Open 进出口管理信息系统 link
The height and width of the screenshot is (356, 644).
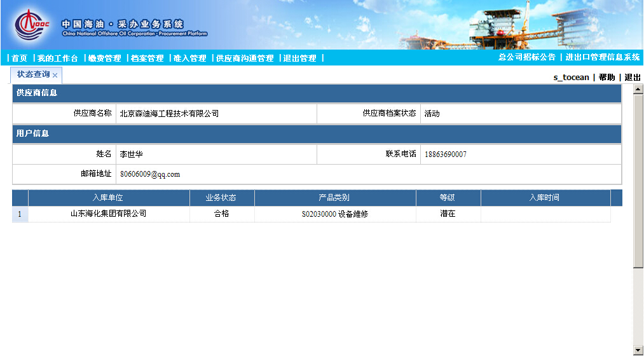coord(603,57)
